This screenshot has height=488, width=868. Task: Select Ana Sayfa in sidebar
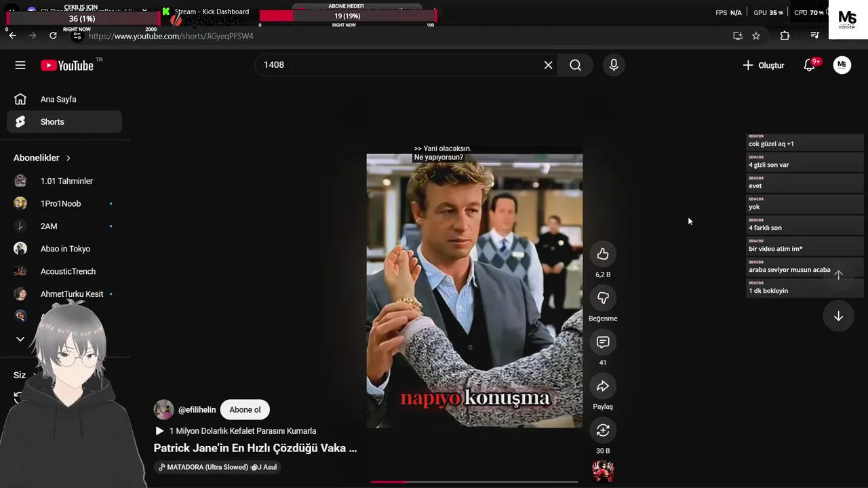[64, 100]
